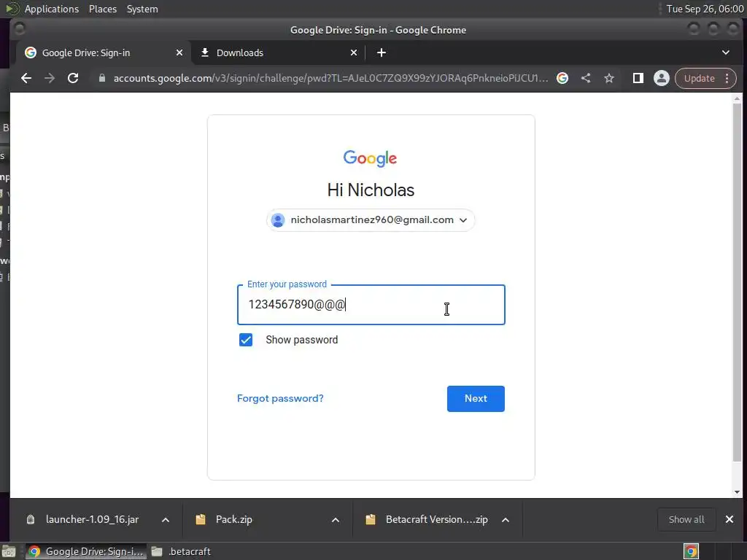Click the page vertical scrollbar
Viewport: 747px width, 560px height.
click(737, 281)
